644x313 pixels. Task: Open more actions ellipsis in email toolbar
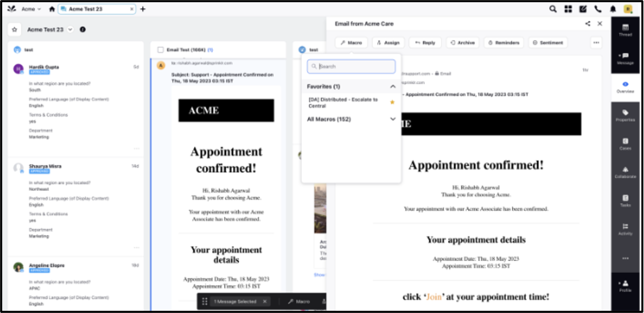tap(596, 43)
